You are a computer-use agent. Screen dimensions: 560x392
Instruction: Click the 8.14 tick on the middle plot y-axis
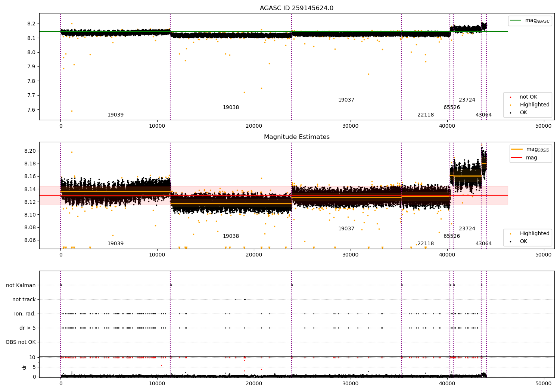coord(30,189)
